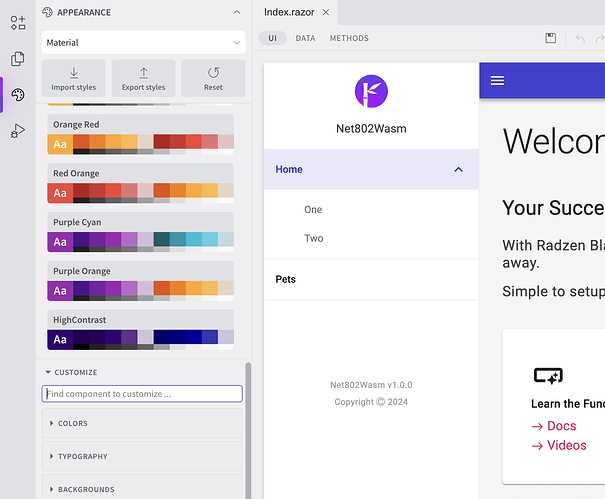Open the pages/files sidebar icon

[x=18, y=59]
